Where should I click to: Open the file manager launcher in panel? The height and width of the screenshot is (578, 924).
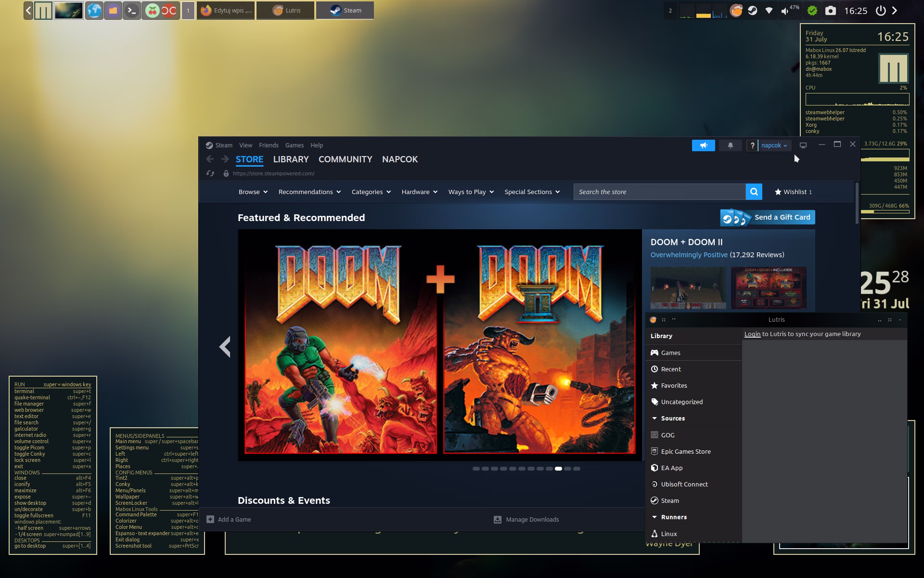113,11
